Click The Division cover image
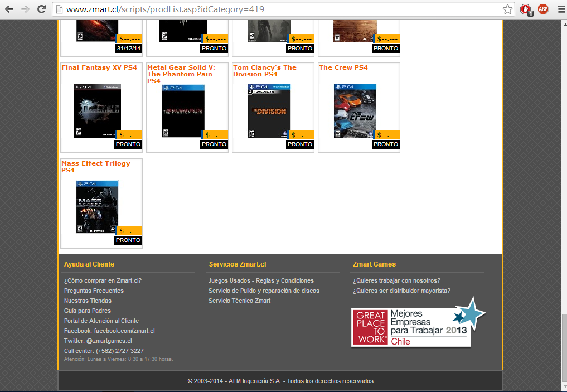Screen dimensions: 567x392 (269, 111)
